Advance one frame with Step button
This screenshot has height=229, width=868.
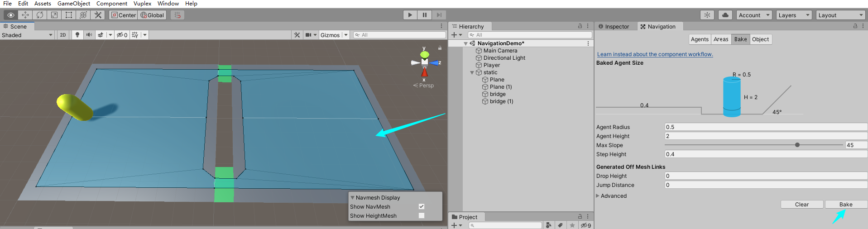(439, 15)
